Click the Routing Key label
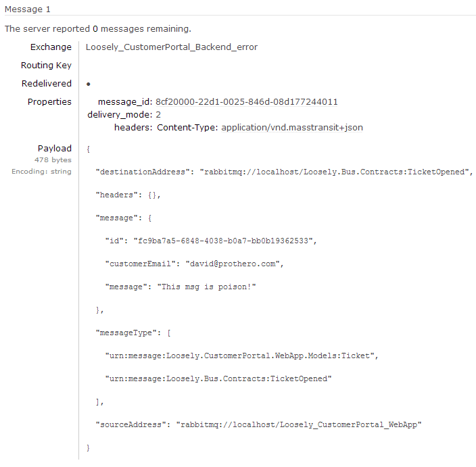The width and height of the screenshot is (476, 467). (x=46, y=66)
